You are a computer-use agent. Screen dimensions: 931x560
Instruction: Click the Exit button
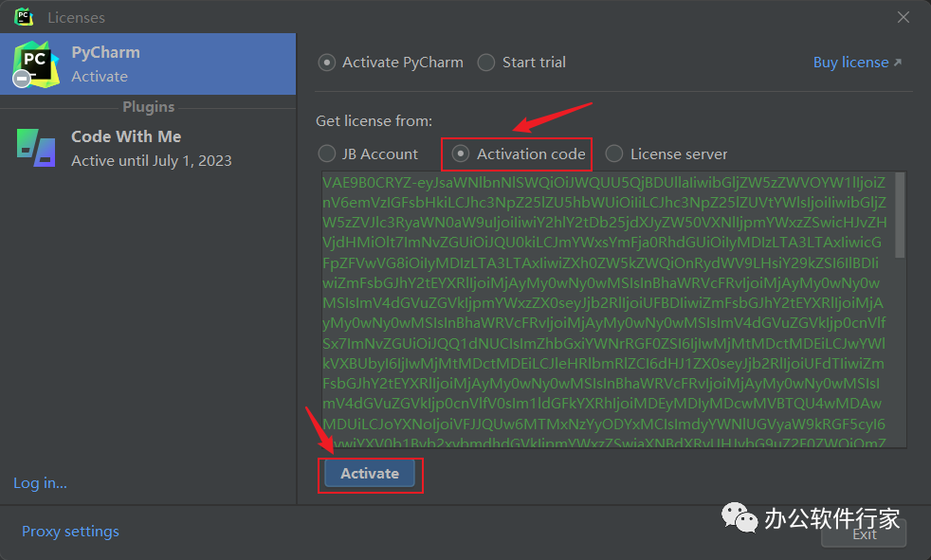pos(864,534)
